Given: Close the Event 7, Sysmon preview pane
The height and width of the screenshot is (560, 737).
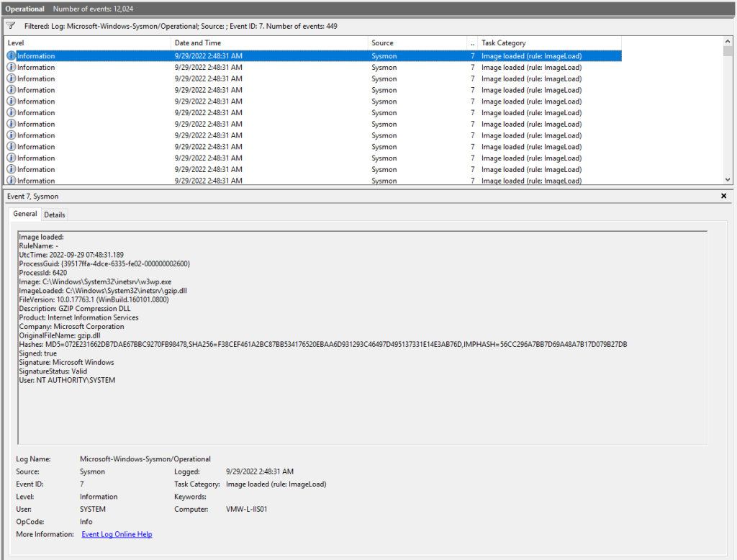Looking at the screenshot, I should click(x=723, y=196).
